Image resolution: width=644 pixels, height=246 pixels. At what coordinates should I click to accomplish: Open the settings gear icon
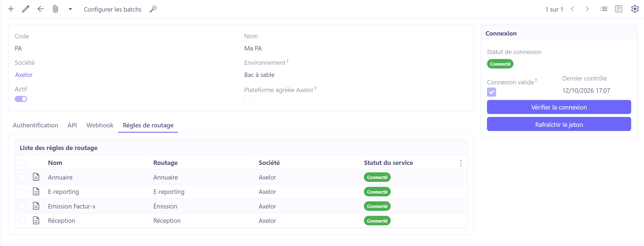[635, 9]
